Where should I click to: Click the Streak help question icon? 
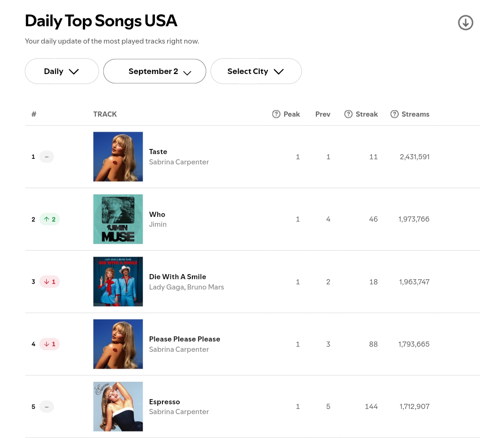[x=349, y=114]
